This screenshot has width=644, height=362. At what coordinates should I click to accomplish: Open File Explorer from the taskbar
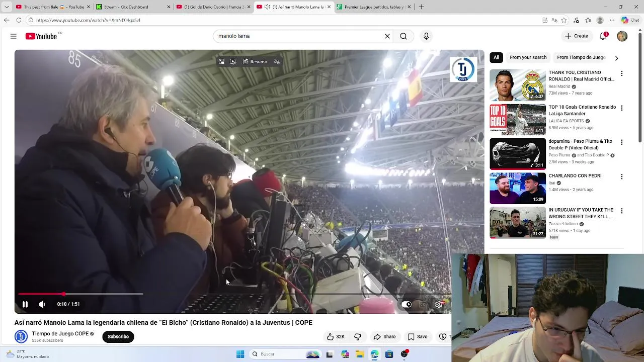coord(360,354)
